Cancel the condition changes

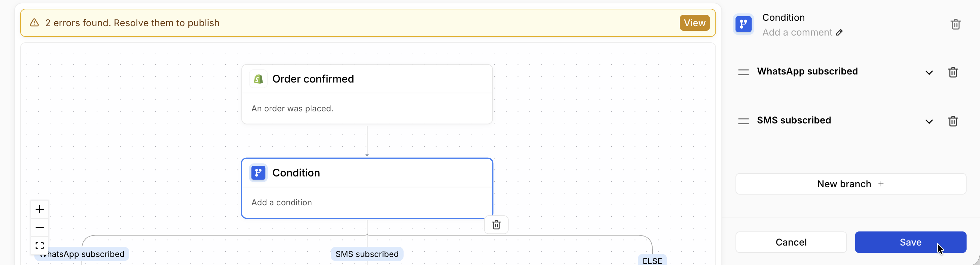coord(791,242)
